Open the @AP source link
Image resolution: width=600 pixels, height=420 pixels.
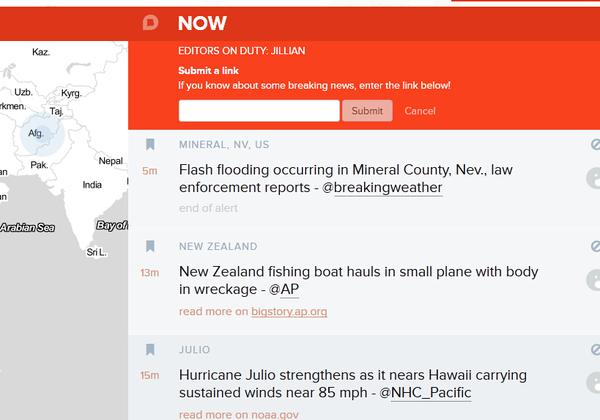(284, 289)
